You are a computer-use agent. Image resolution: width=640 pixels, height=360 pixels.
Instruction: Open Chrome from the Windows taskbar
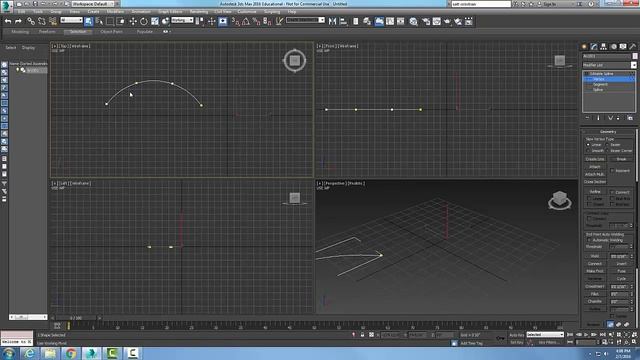tap(71, 353)
